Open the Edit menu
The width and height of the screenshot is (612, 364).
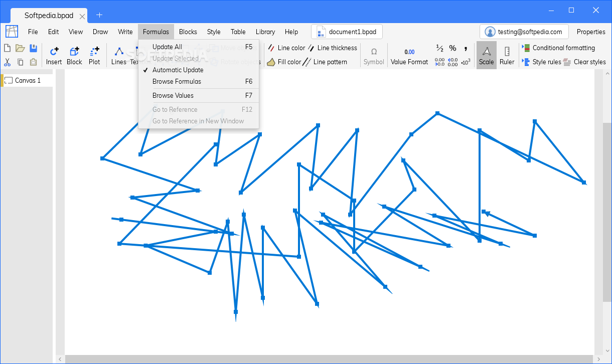coord(53,32)
